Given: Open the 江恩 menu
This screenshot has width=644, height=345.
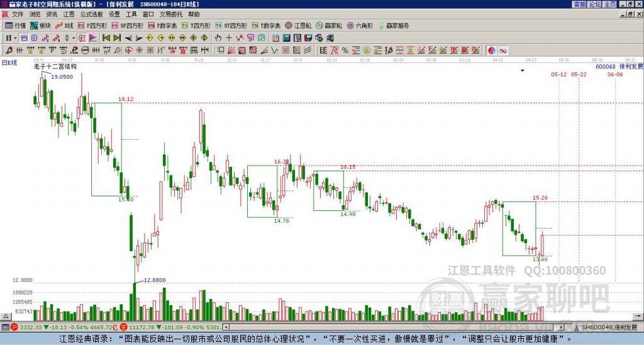Looking at the screenshot, I should click(69, 14).
